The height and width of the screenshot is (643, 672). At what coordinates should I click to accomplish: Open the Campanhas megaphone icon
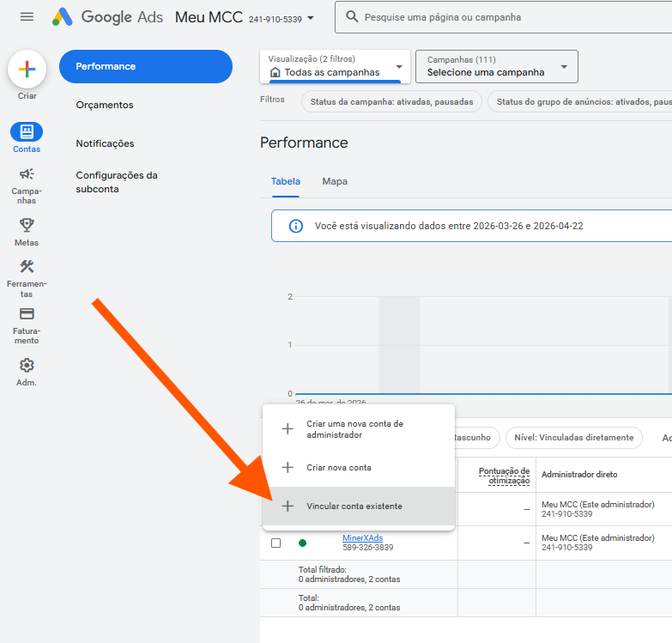click(27, 174)
